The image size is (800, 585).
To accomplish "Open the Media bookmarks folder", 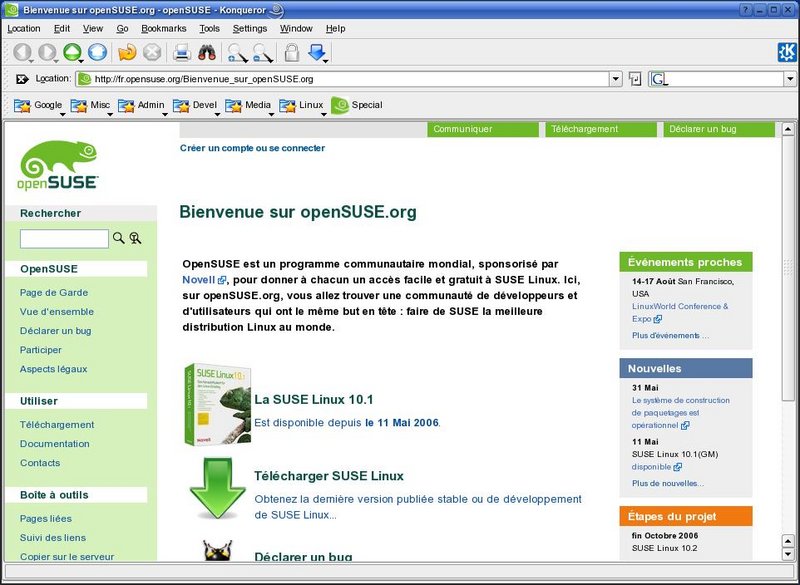I will click(x=248, y=105).
